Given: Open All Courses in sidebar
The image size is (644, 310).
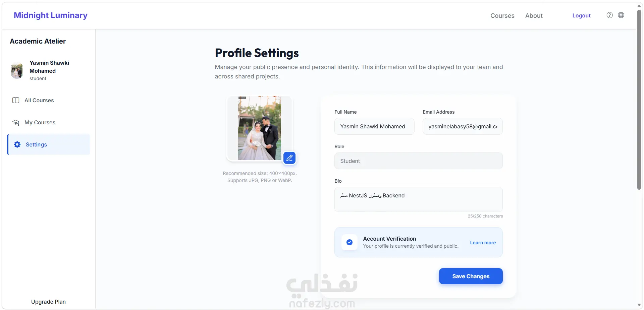Looking at the screenshot, I should [x=48, y=100].
